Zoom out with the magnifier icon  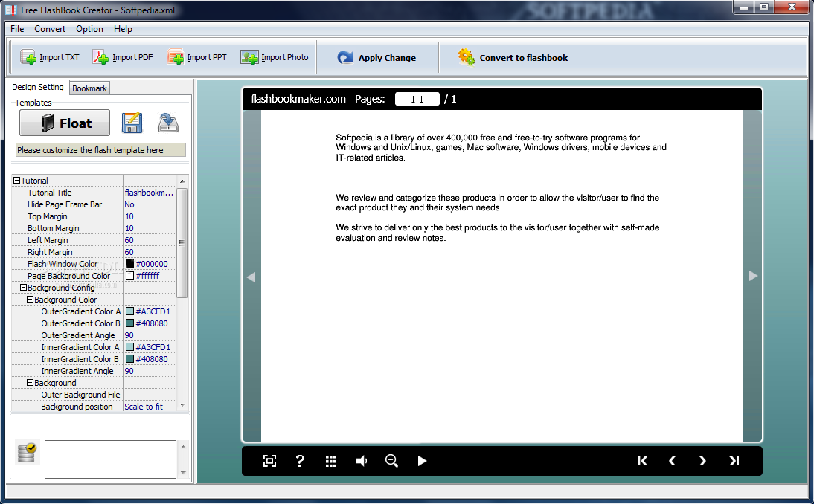pyautogui.click(x=391, y=460)
